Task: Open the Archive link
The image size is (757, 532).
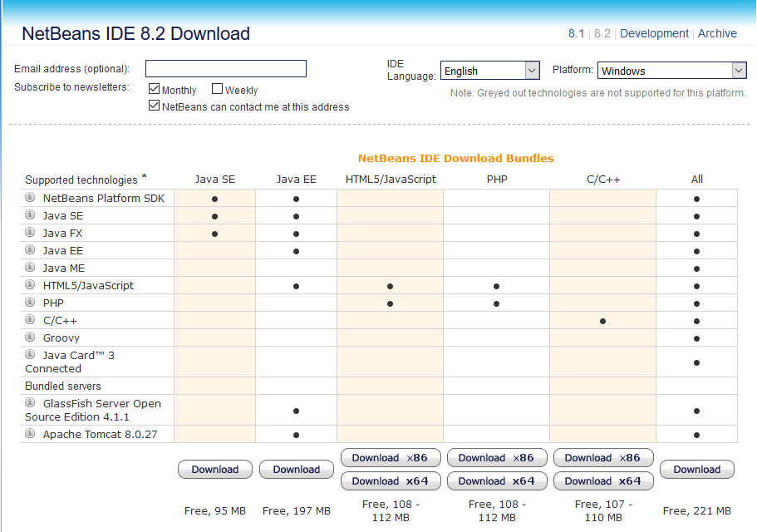Action: click(x=717, y=34)
